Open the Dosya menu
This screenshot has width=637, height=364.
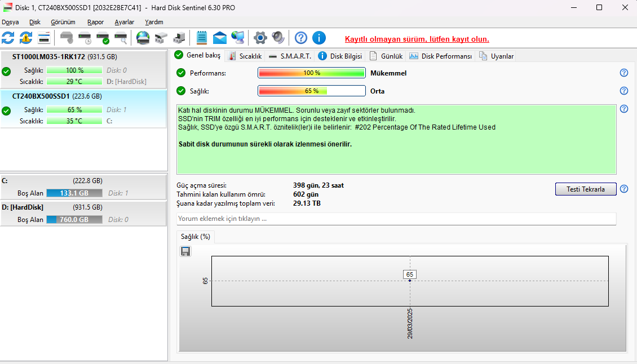click(x=10, y=22)
